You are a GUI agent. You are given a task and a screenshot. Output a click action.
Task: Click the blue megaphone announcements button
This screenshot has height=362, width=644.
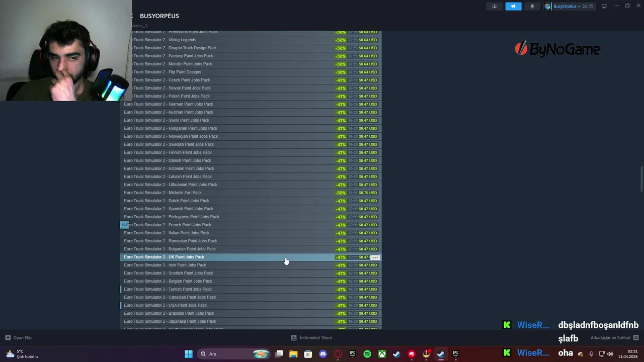tap(513, 7)
